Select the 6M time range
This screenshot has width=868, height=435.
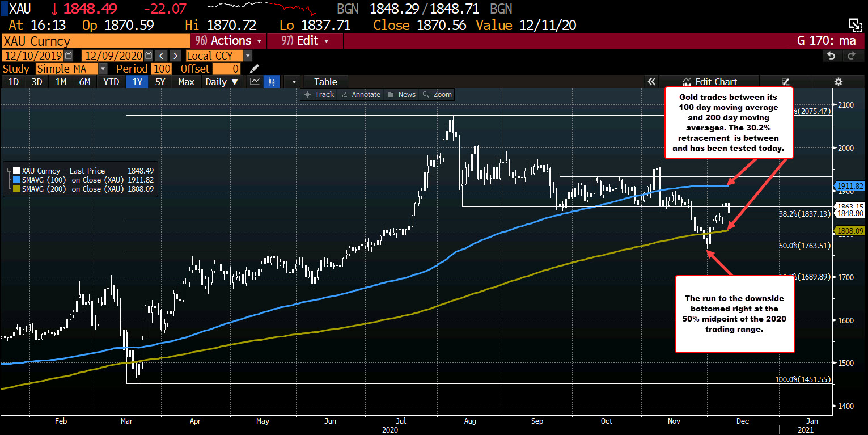click(85, 82)
